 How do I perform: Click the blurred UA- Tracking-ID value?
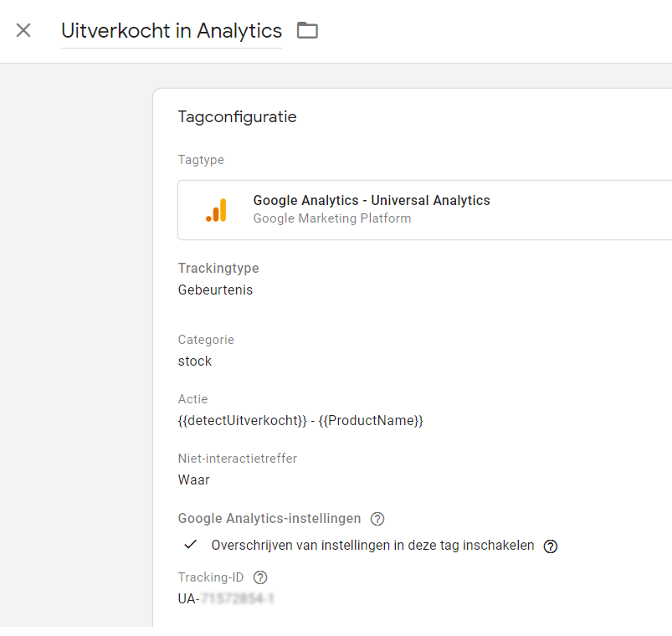tap(226, 598)
